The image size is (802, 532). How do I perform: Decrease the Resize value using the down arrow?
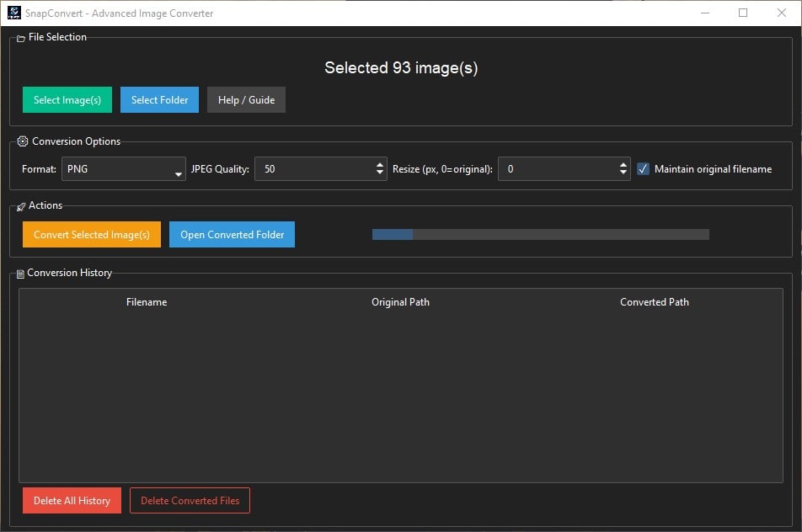(x=624, y=173)
